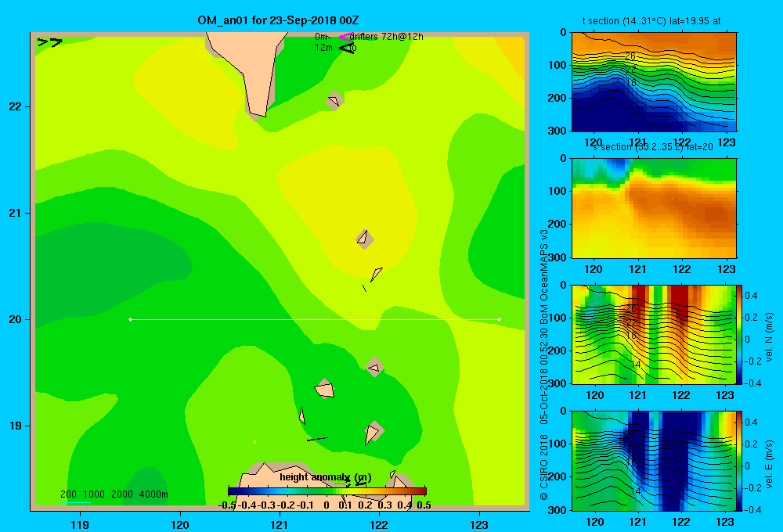Click latitude label 21 on main map
783x532 pixels.
point(15,213)
